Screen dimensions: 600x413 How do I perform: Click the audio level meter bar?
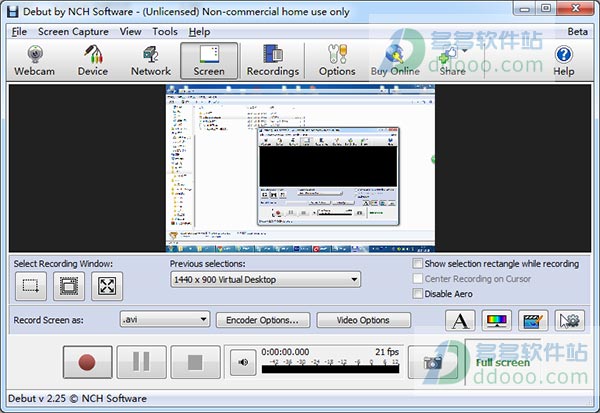(x=330, y=369)
